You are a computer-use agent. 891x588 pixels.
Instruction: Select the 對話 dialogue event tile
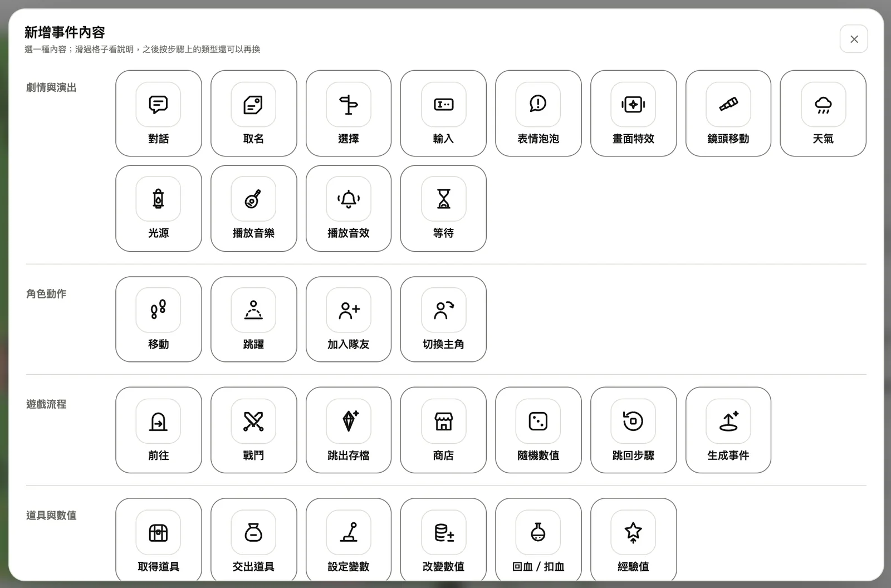(159, 114)
